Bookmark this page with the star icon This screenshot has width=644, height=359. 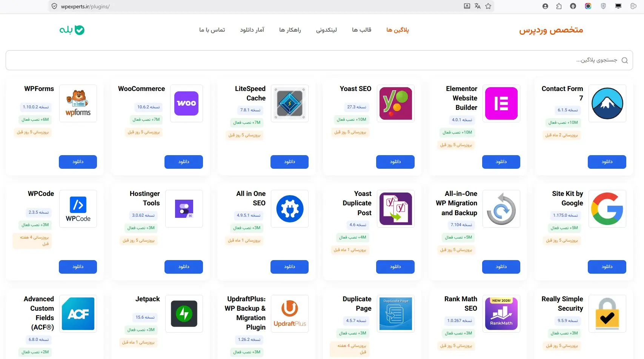[488, 6]
